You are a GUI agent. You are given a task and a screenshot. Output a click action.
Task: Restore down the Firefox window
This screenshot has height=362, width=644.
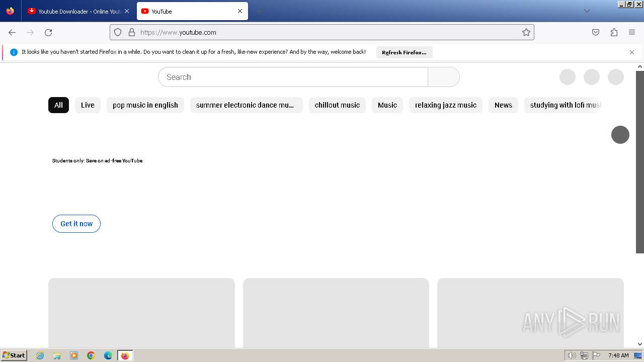point(630,4)
